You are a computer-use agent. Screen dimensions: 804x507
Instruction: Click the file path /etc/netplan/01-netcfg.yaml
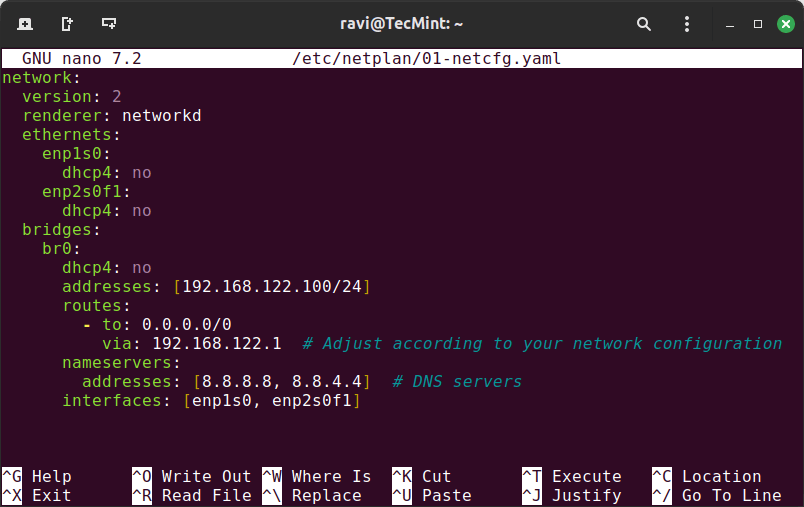pos(426,58)
